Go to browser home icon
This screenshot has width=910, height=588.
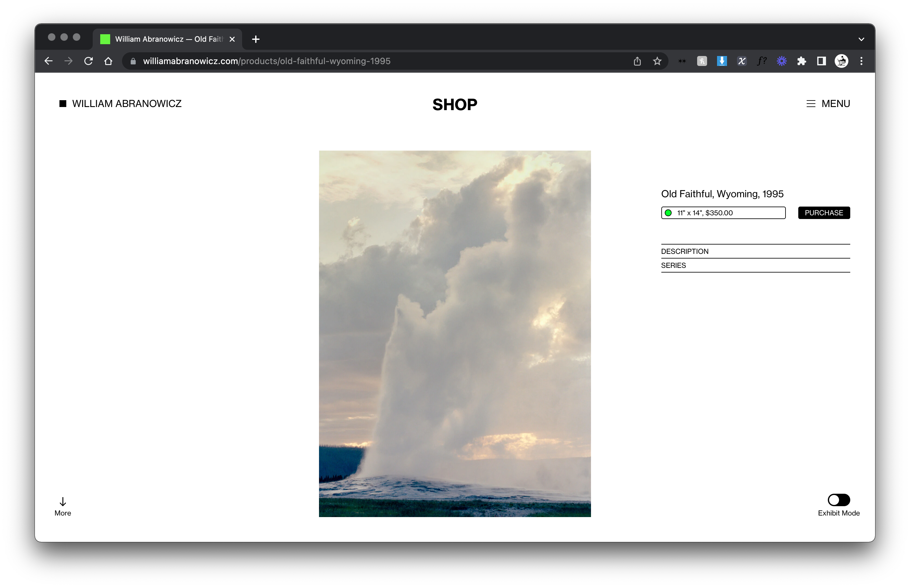click(108, 61)
